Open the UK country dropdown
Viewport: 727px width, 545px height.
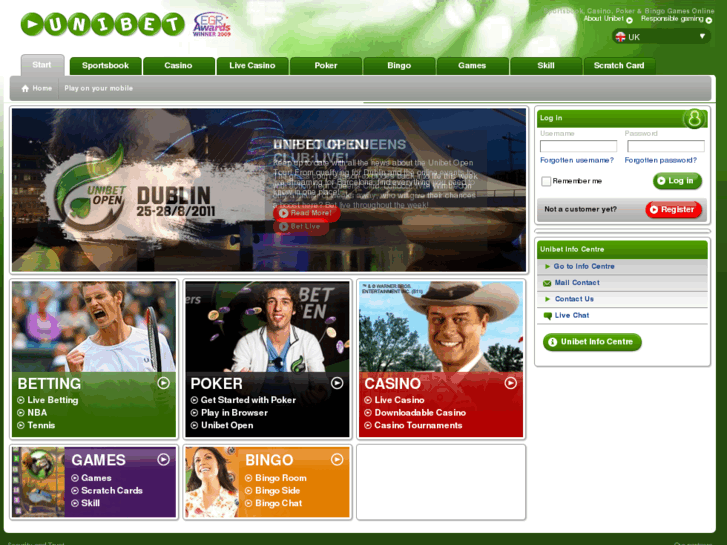pyautogui.click(x=661, y=37)
